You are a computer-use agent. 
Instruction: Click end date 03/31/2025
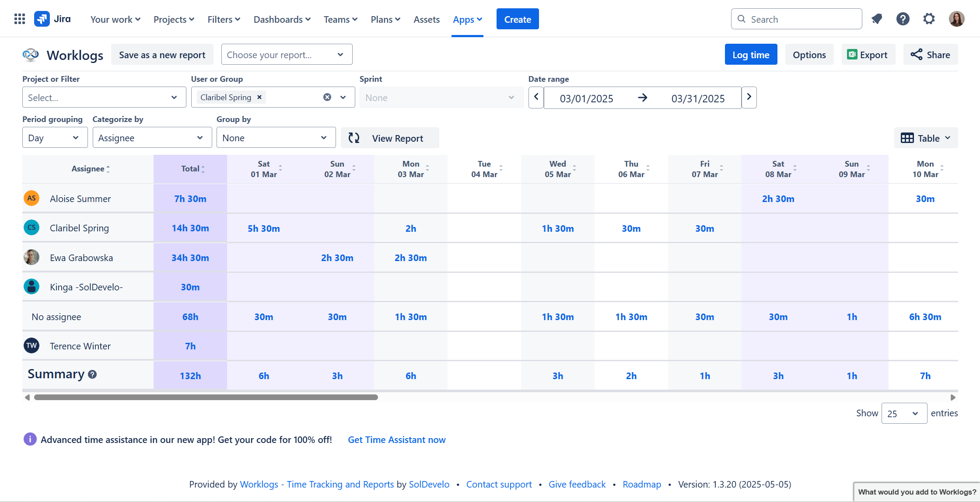point(698,98)
